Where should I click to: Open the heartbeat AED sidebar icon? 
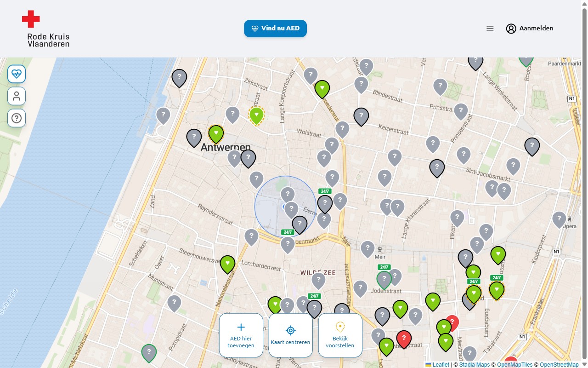click(17, 74)
